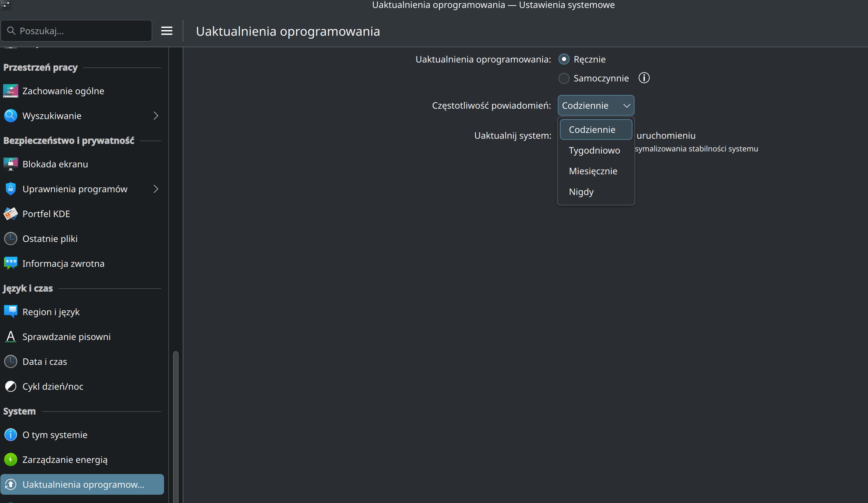Viewport: 868px width, 503px height.
Task: Expand Uprawnienia programów chevron arrow
Action: tap(156, 189)
